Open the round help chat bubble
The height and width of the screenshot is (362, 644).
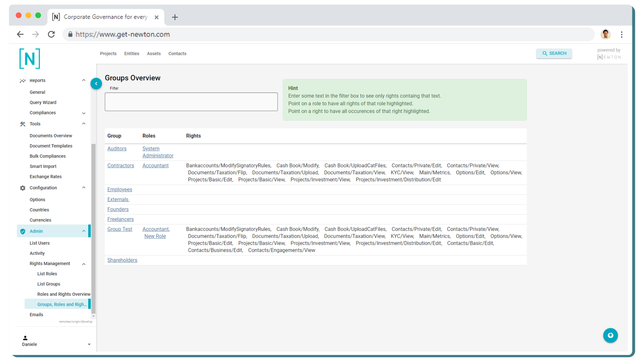(610, 335)
